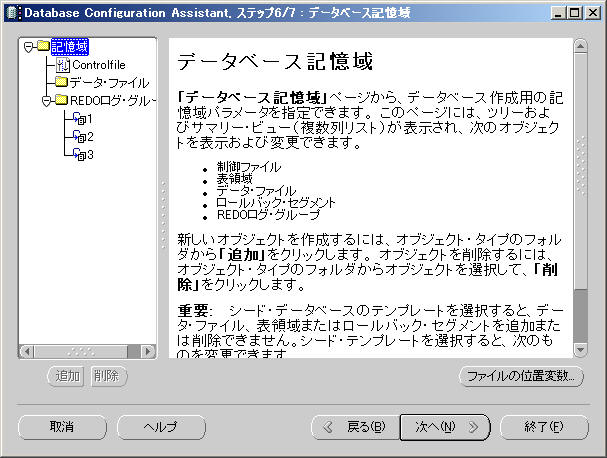Open help with the ヘルプ button
Image resolution: width=607 pixels, height=458 pixels.
coord(160,427)
